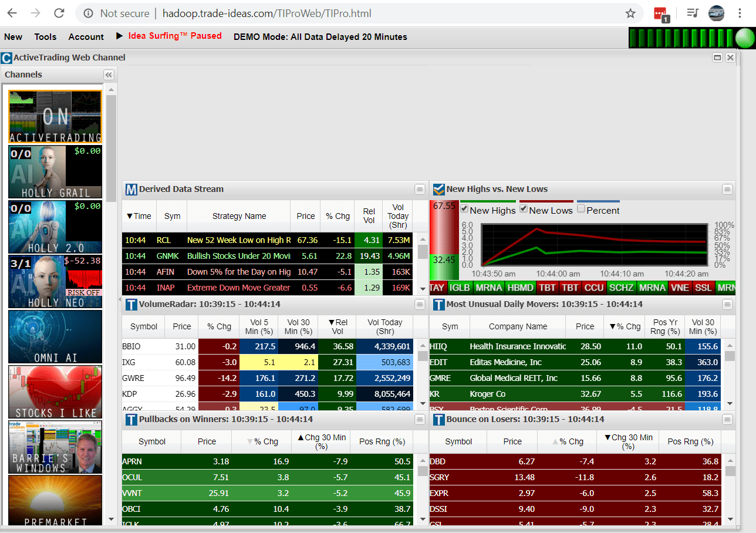Open the Account menu
Screen dimensions: 756x533
[86, 36]
